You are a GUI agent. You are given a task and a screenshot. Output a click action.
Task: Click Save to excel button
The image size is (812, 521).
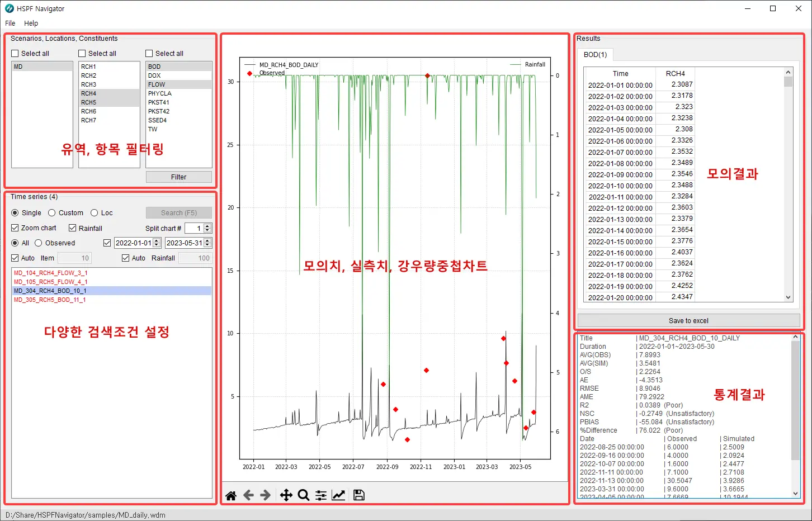[688, 321]
